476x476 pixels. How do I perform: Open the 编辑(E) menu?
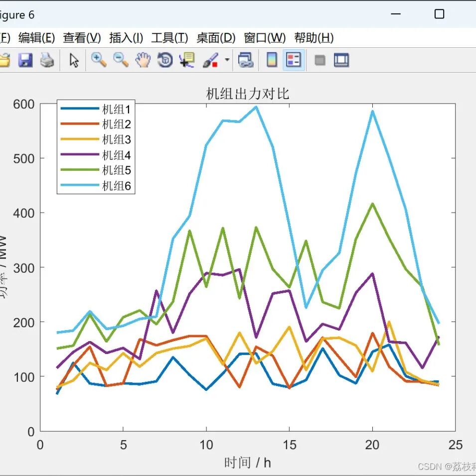click(36, 38)
